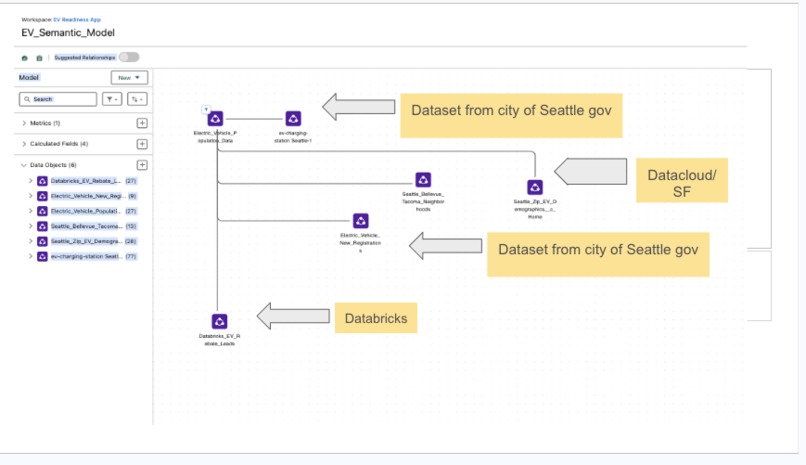Select Seattle_Zip_EV_Demogra... label in list
806x465 pixels.
pyautogui.click(x=86, y=241)
